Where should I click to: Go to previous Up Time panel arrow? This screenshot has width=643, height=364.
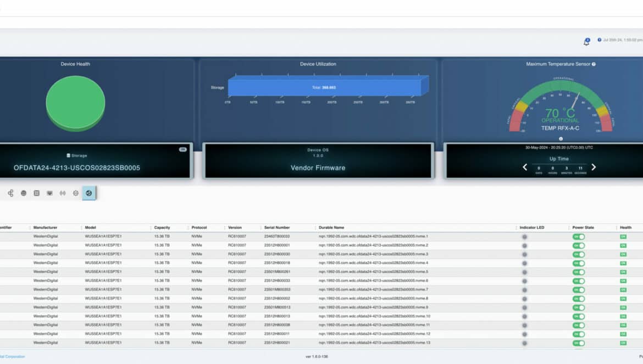[525, 167]
